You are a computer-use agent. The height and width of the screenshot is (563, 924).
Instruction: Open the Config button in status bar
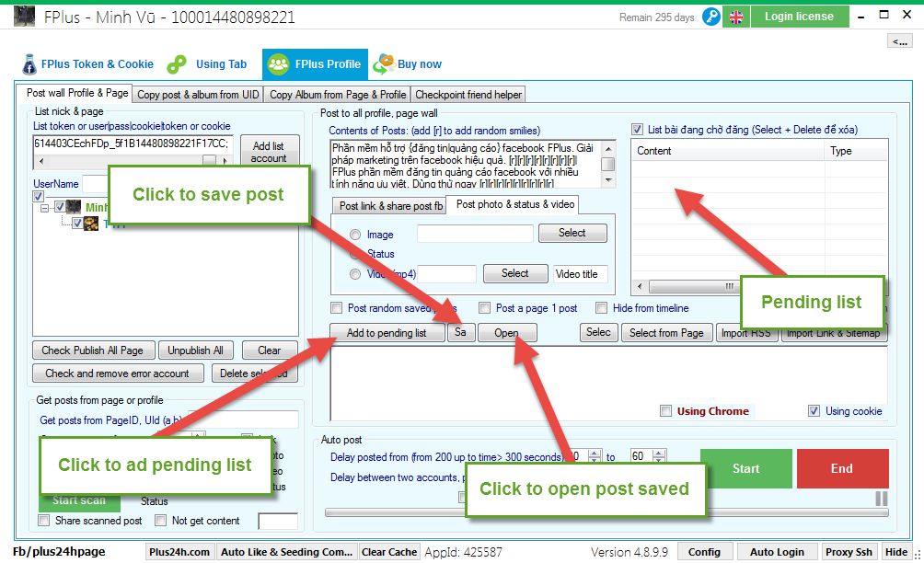(x=704, y=552)
